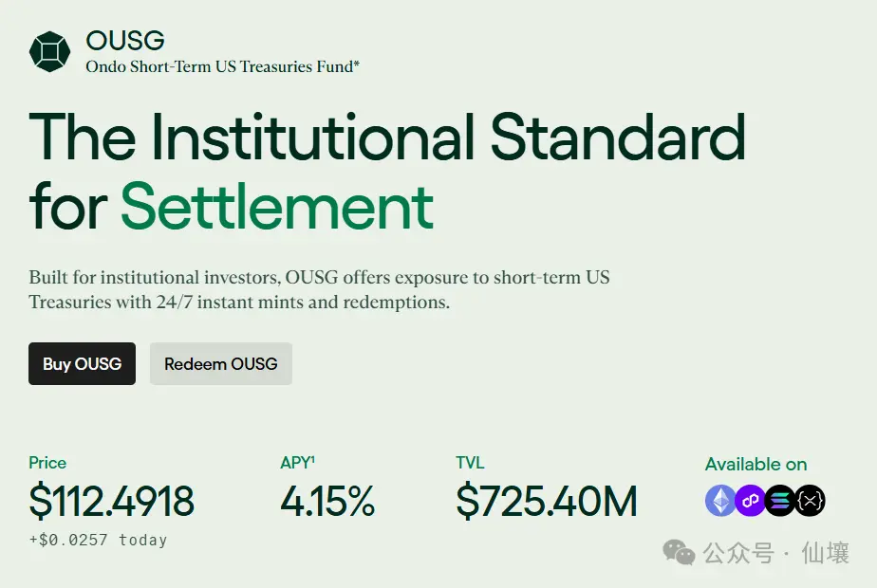Viewport: 877px width, 588px height.
Task: Click the OUSG title text
Action: [x=125, y=40]
